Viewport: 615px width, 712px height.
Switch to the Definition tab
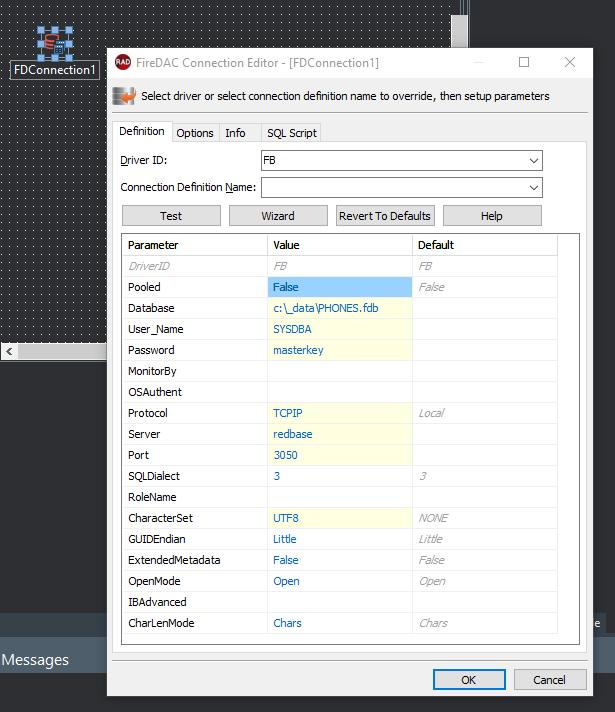(x=142, y=131)
